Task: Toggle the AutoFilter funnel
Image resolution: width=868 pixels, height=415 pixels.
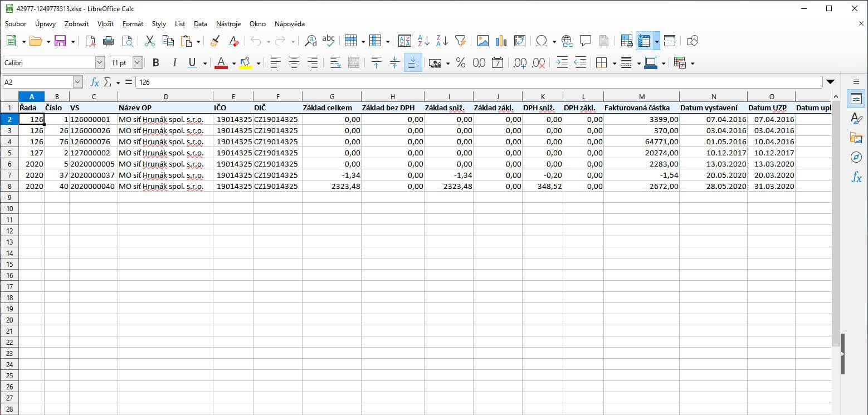Action: [460, 41]
